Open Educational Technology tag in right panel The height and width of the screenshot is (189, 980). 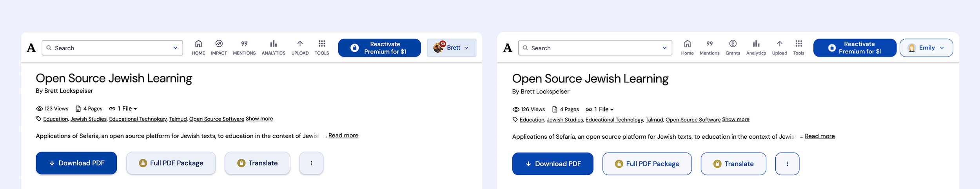click(x=614, y=120)
